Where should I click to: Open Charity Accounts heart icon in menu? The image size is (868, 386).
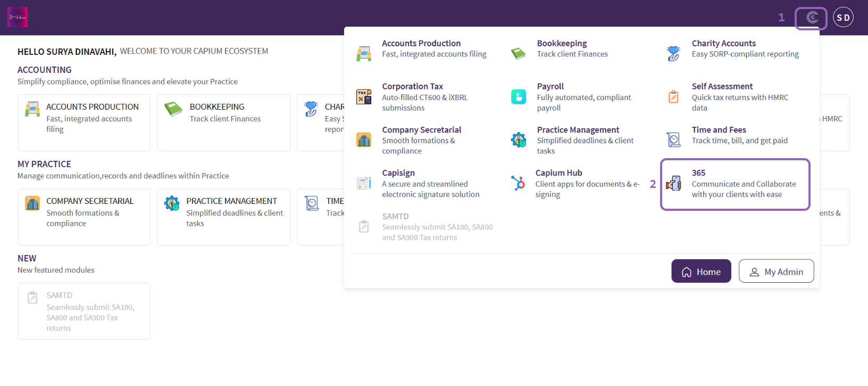(x=673, y=53)
